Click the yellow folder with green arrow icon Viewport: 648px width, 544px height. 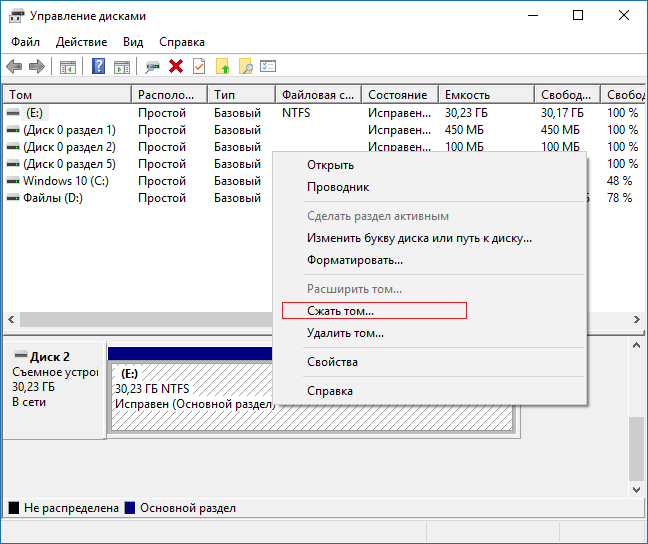point(222,66)
